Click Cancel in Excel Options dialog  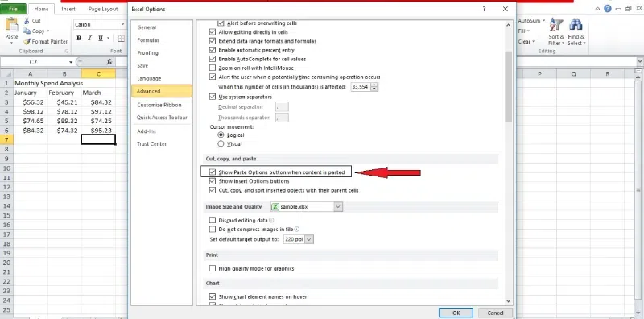click(x=494, y=313)
